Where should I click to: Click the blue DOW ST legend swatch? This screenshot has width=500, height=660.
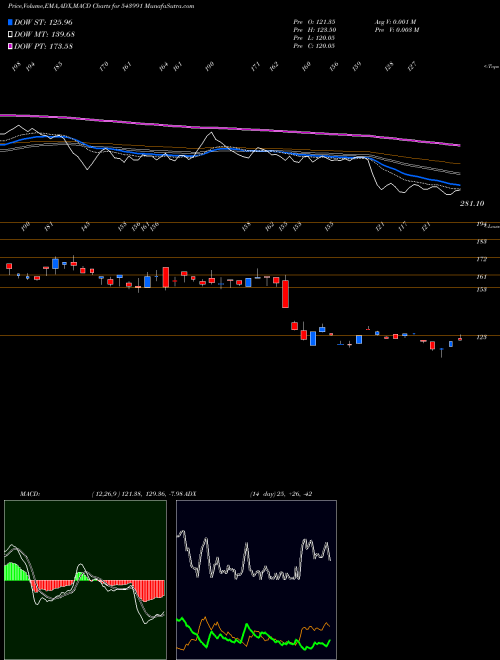coord(11,22)
